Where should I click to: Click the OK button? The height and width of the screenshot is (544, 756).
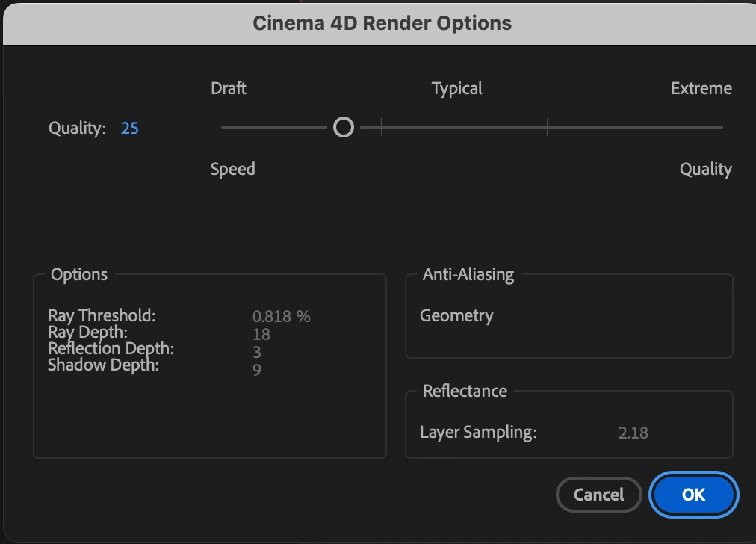click(x=693, y=495)
